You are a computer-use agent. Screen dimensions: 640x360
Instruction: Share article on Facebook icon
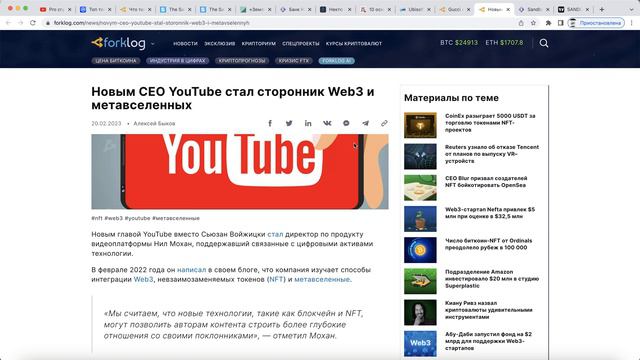coord(270,123)
